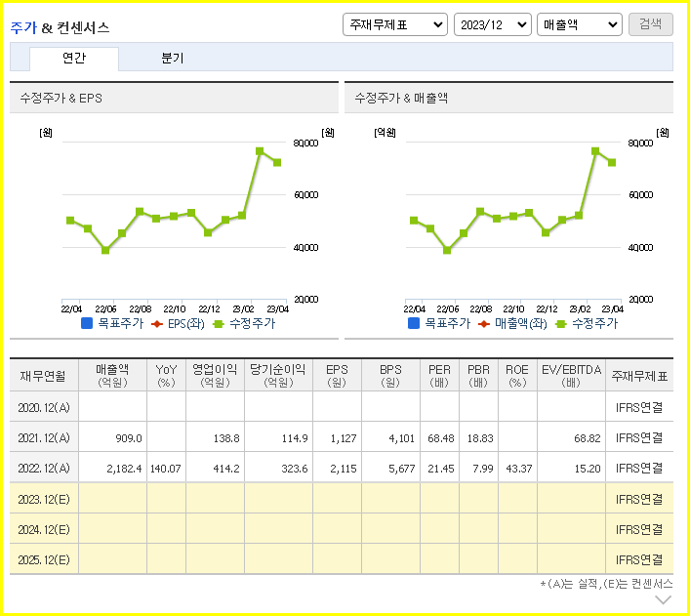The height and width of the screenshot is (616, 690).
Task: Toggle EPS(좌) legend marker
Action: tap(178, 324)
